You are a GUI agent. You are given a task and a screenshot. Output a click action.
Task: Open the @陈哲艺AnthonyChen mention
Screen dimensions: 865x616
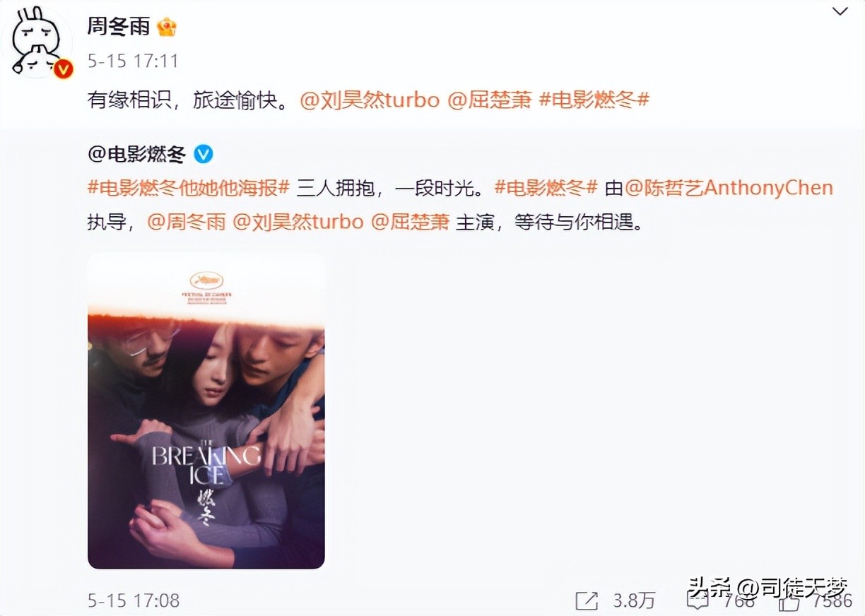tap(729, 188)
